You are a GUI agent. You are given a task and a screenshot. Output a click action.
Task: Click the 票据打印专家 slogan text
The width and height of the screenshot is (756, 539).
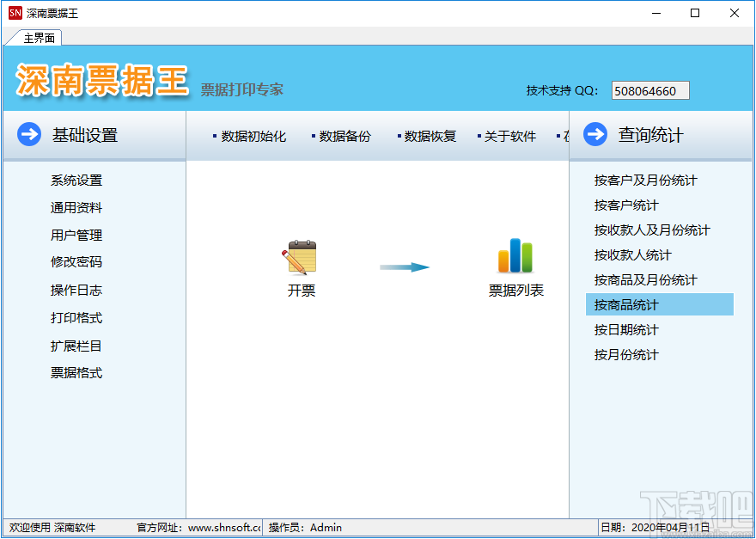pos(242,89)
